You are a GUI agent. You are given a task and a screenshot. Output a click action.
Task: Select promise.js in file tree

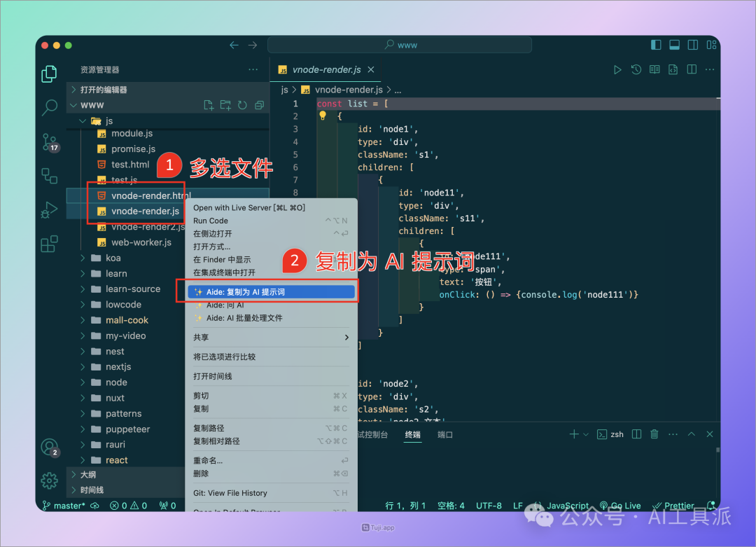tap(133, 149)
